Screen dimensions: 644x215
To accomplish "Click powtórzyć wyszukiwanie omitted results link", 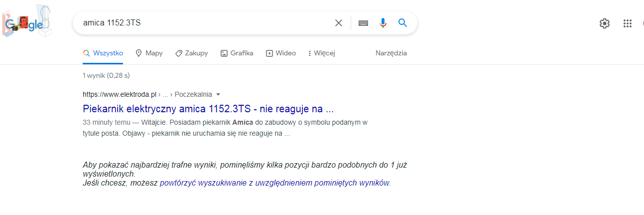I will (x=274, y=183).
